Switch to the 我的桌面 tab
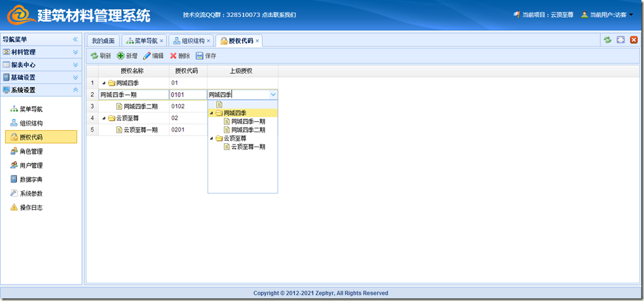The height and width of the screenshot is (301, 644). click(x=103, y=41)
